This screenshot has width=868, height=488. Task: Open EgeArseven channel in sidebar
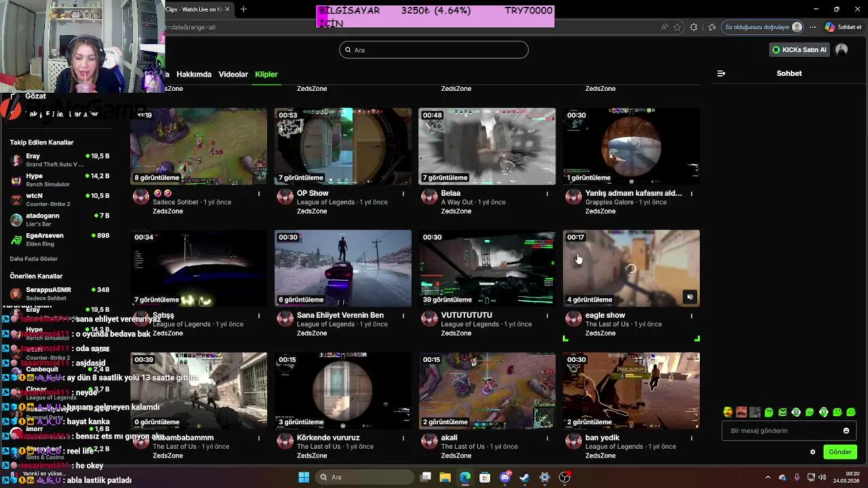click(x=60, y=239)
